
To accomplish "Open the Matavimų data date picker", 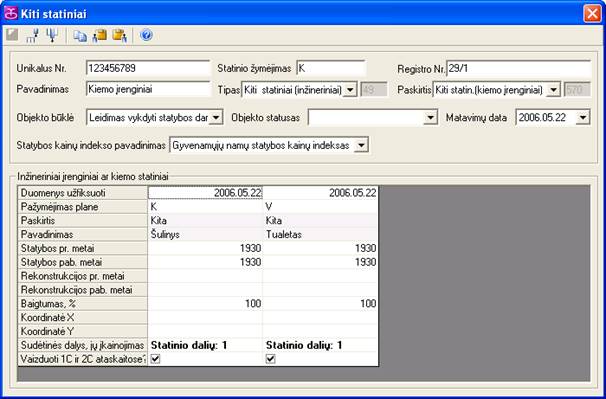I will (x=583, y=118).
